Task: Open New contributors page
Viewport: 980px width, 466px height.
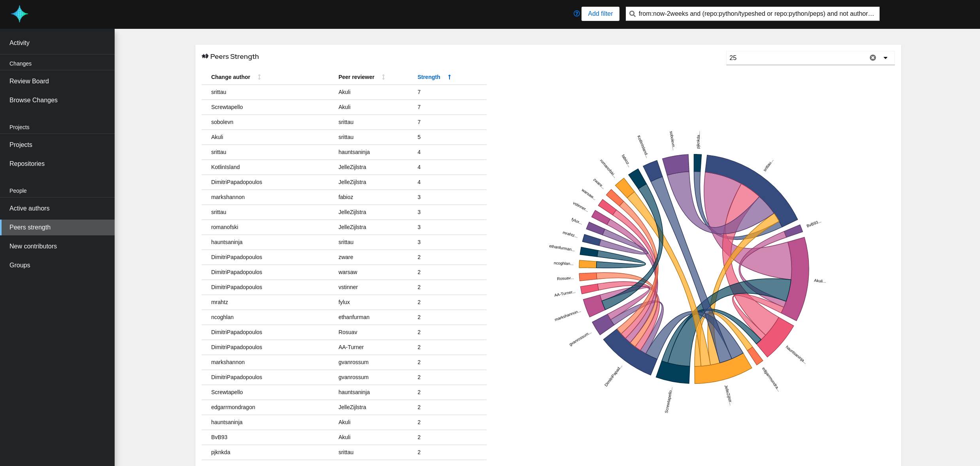Action: pyautogui.click(x=33, y=246)
